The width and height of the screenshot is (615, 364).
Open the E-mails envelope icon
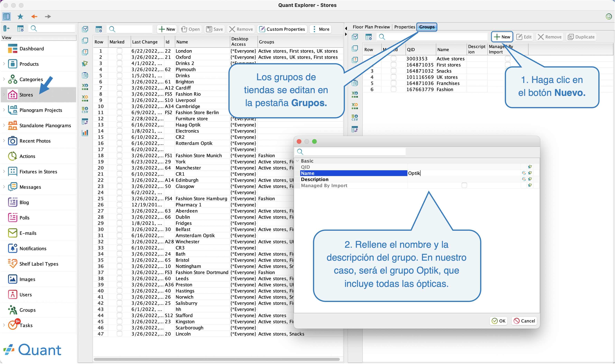pos(13,233)
